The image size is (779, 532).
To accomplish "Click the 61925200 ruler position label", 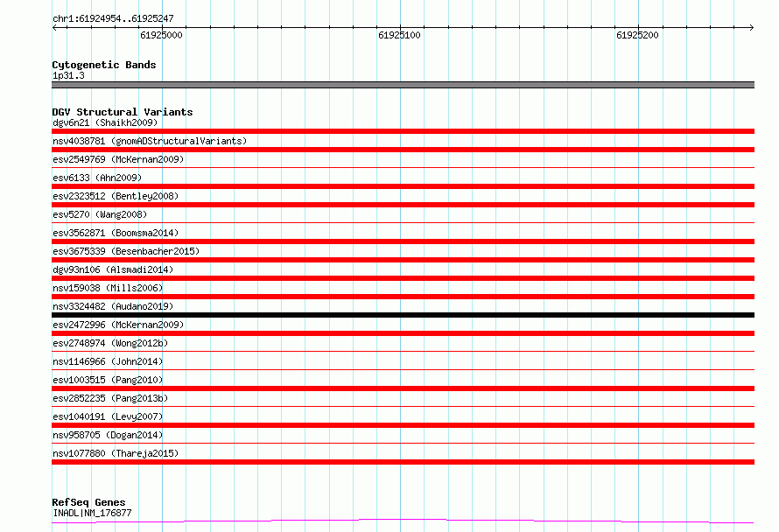I will [x=637, y=35].
